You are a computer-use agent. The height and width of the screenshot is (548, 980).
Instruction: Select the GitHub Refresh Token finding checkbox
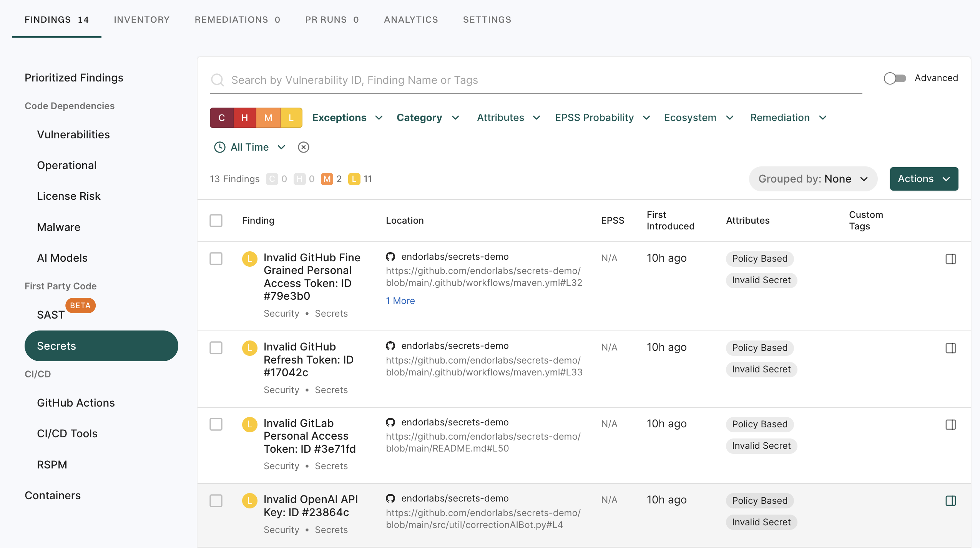216,348
